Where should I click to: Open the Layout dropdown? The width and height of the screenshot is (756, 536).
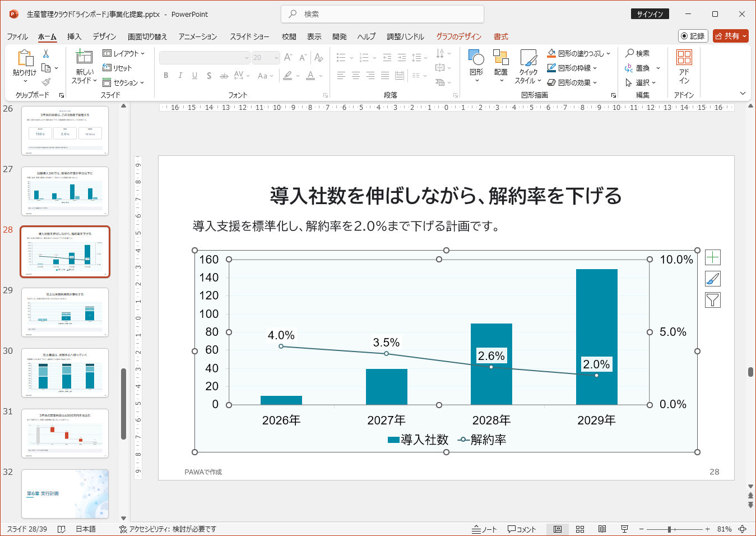[x=124, y=53]
